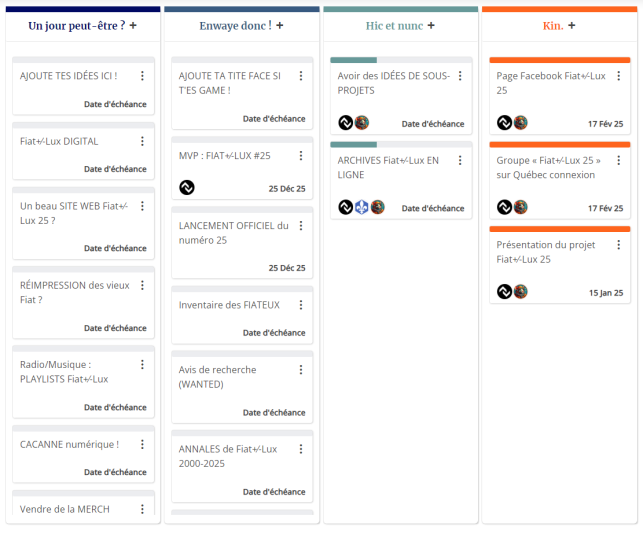
Task: Open menu of 'Groupe « Fiat+/-Lux 25 »' card
Action: tap(619, 160)
